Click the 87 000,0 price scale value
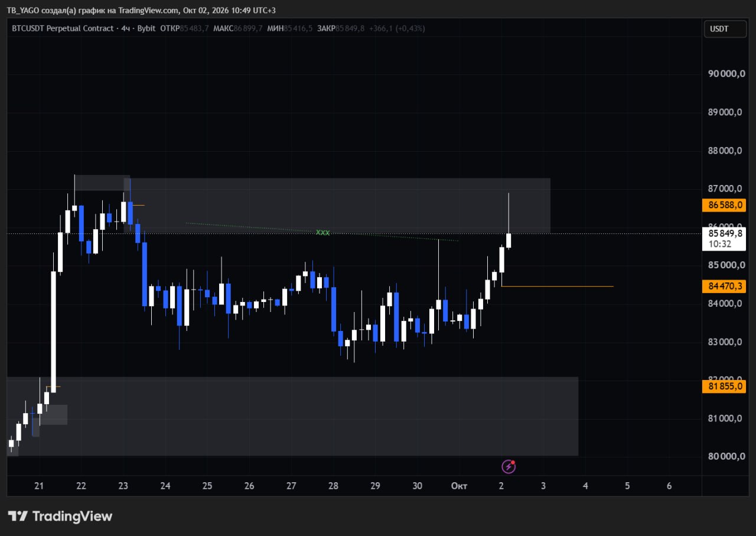 pos(724,189)
